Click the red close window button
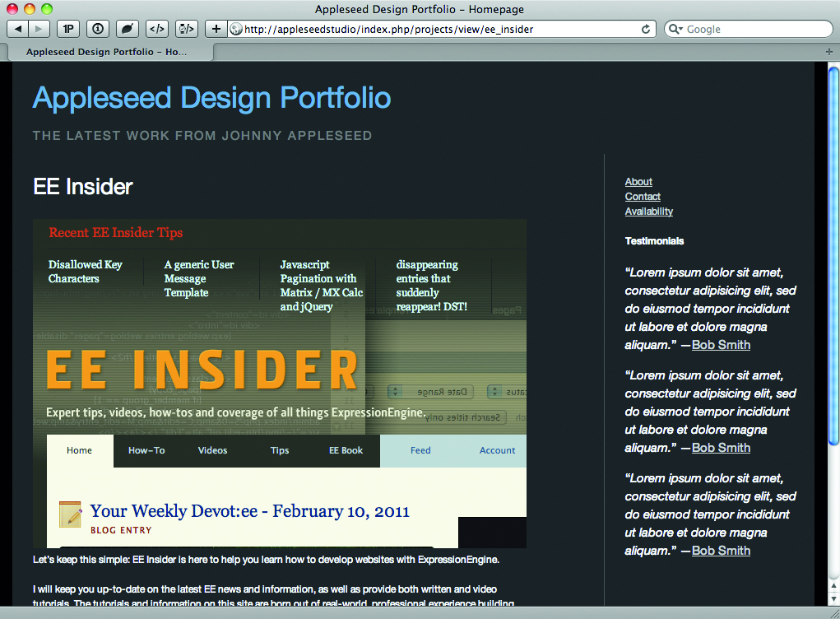840x619 pixels. pyautogui.click(x=12, y=8)
